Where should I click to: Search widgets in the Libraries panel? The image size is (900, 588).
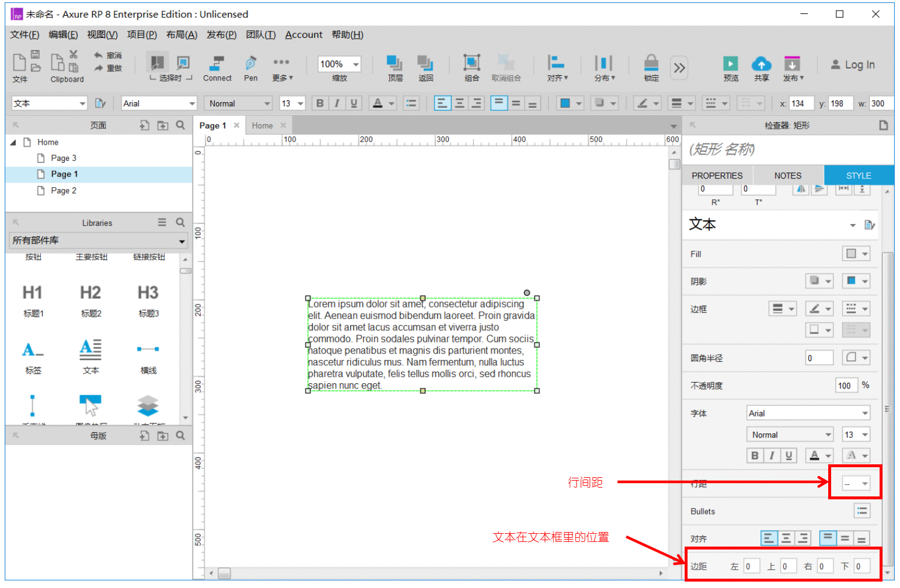[180, 222]
